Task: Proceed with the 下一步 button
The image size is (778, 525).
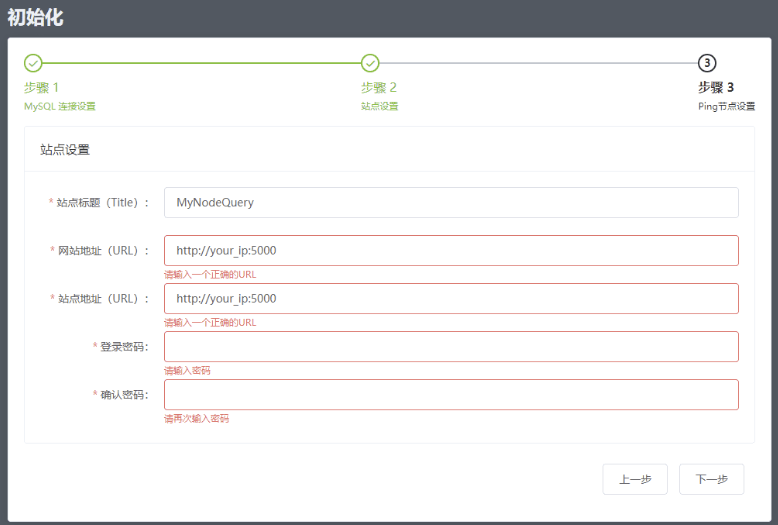Action: coord(711,479)
